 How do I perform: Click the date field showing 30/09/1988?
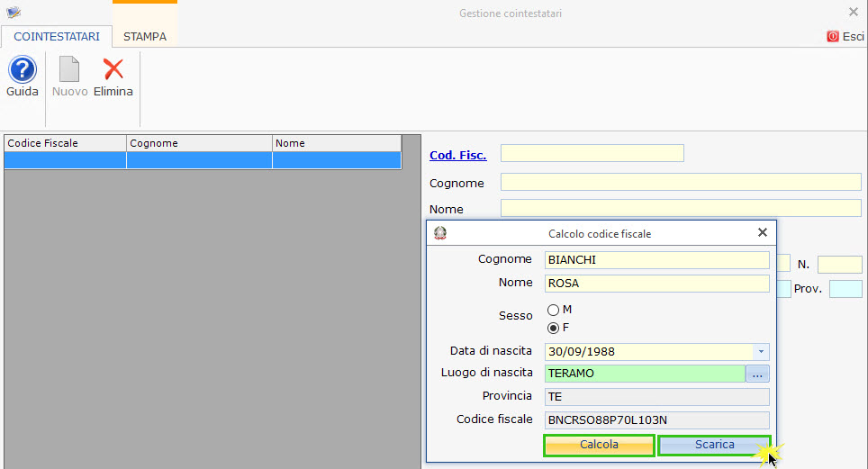[649, 352]
